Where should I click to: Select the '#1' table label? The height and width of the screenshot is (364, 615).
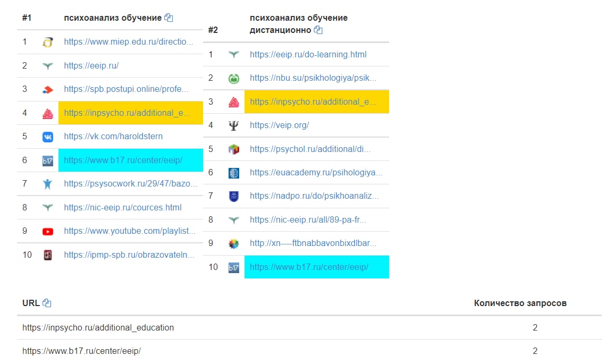tap(27, 18)
